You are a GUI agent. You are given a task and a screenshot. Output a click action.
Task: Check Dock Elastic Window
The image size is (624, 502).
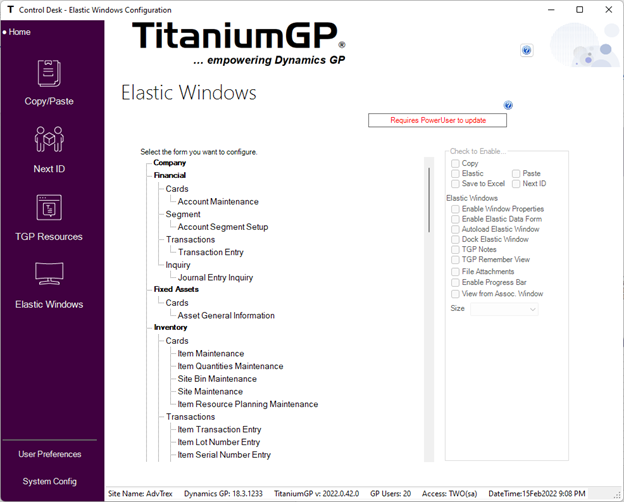coord(455,239)
